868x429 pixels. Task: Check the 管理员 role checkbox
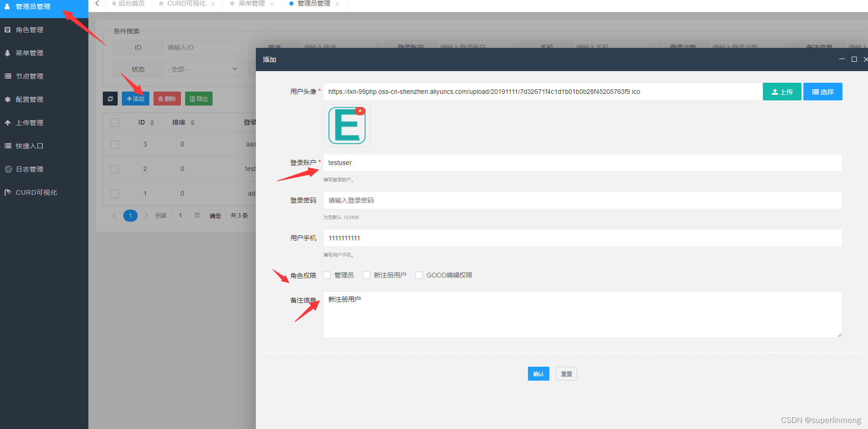327,275
